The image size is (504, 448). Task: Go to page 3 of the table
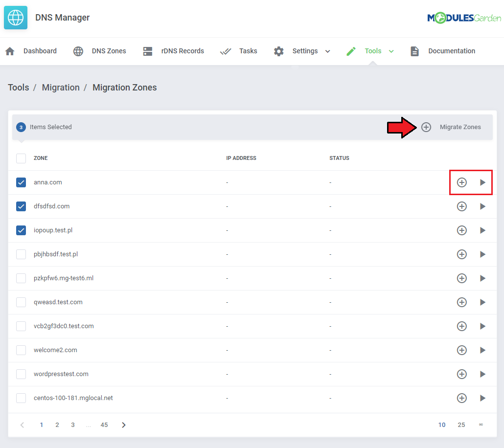point(73,425)
